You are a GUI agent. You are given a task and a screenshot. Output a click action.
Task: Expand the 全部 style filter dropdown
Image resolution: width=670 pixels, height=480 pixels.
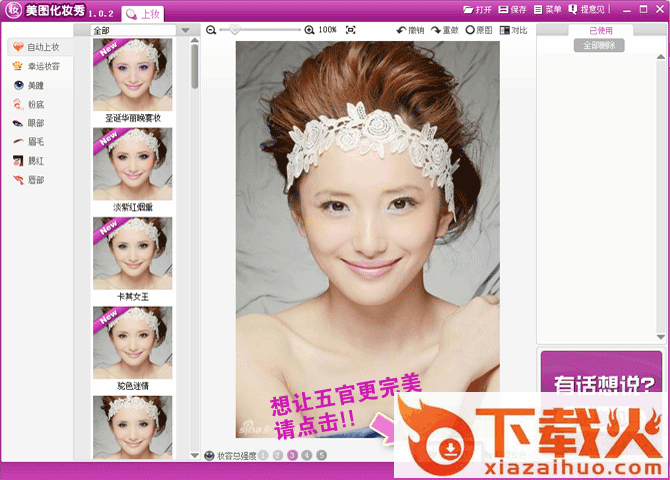coord(187,31)
